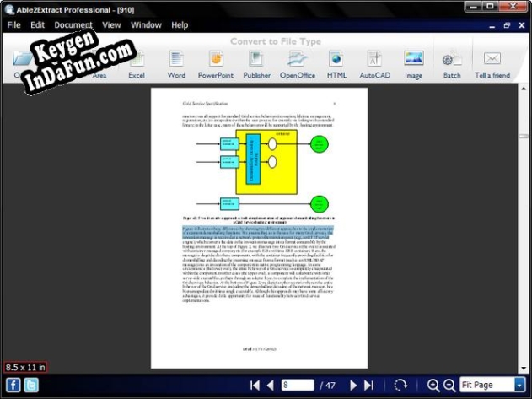Convert the PDF to Word
Screen dimensions: 532x399
(176, 65)
